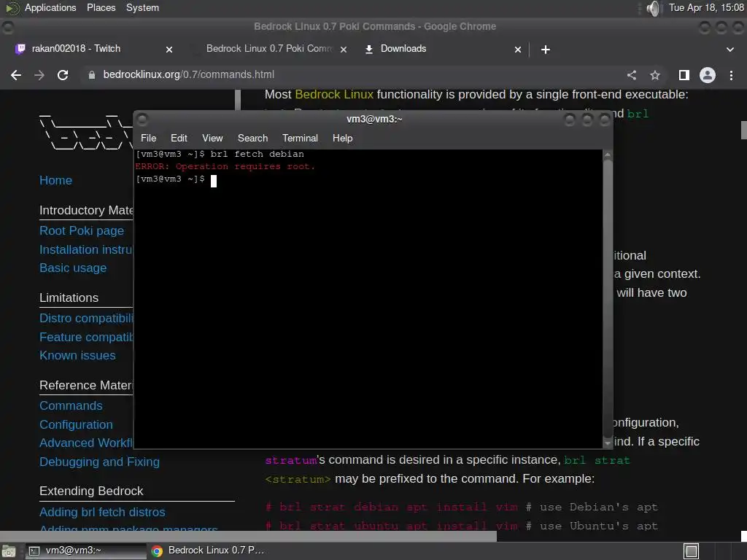747x560 pixels.
Task: Go back in Chrome history
Action: point(16,75)
